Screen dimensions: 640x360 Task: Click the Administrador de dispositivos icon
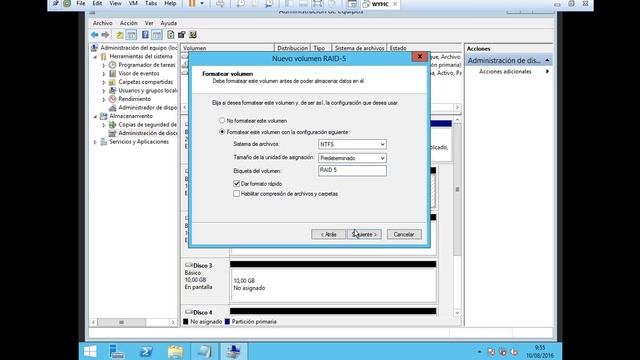113,108
